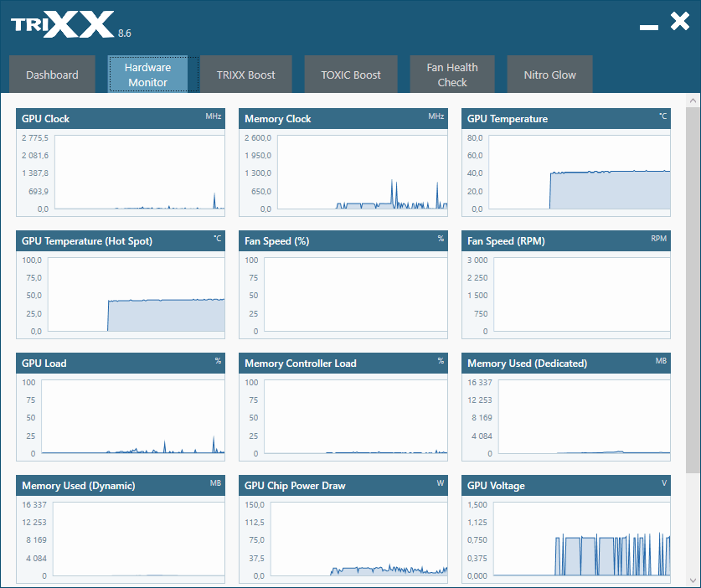
Task: Switch to the TRIXX Boost tab
Action: [x=246, y=75]
